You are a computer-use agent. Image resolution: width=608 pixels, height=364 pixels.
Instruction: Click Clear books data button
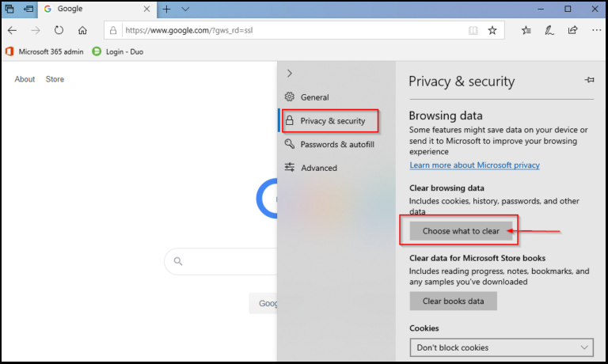coord(454,301)
